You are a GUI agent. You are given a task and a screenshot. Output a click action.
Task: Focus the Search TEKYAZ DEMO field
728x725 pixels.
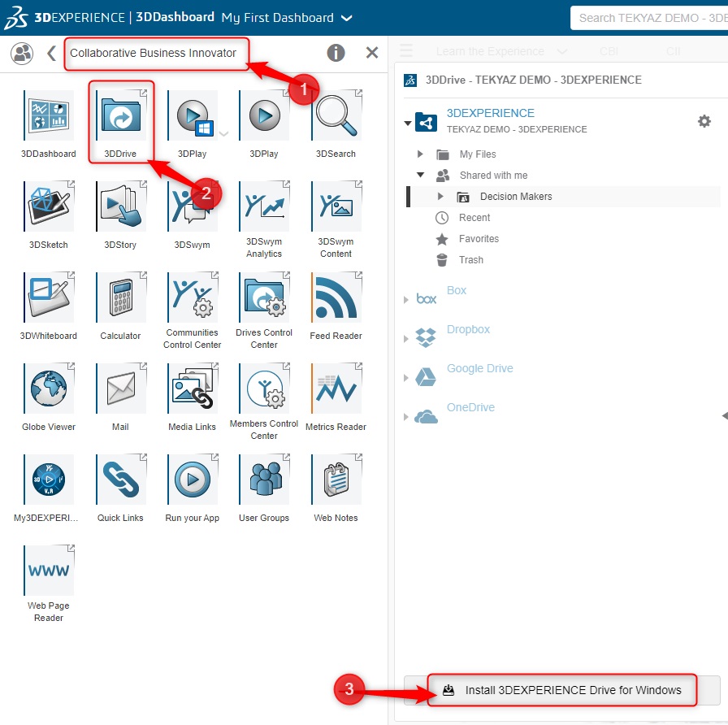point(649,18)
